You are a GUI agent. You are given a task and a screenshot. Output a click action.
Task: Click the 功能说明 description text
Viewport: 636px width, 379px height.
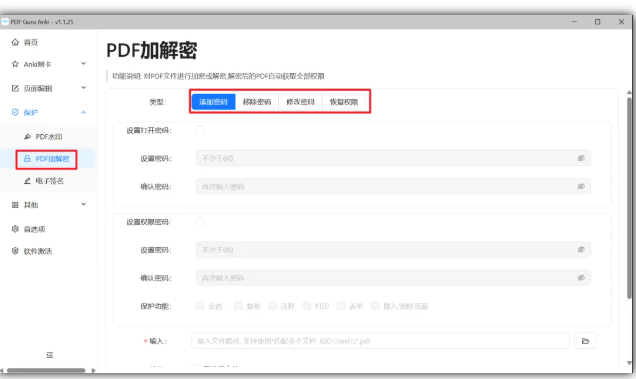coord(218,76)
